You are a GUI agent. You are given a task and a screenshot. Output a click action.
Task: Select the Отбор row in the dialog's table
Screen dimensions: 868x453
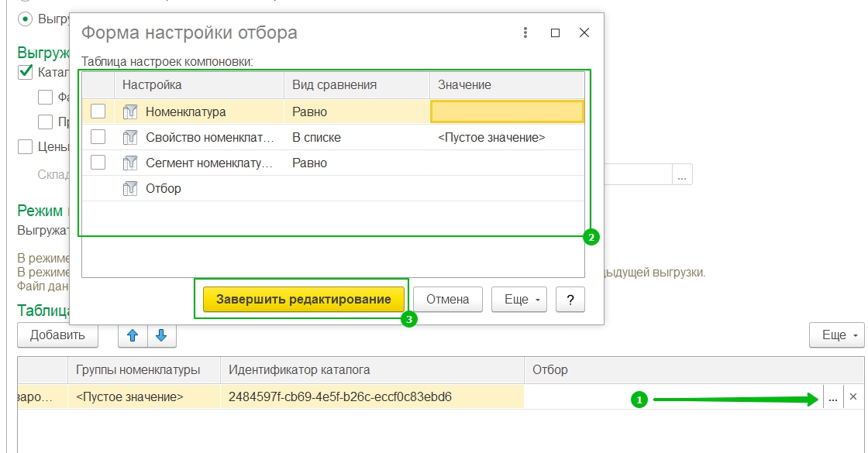click(x=333, y=189)
